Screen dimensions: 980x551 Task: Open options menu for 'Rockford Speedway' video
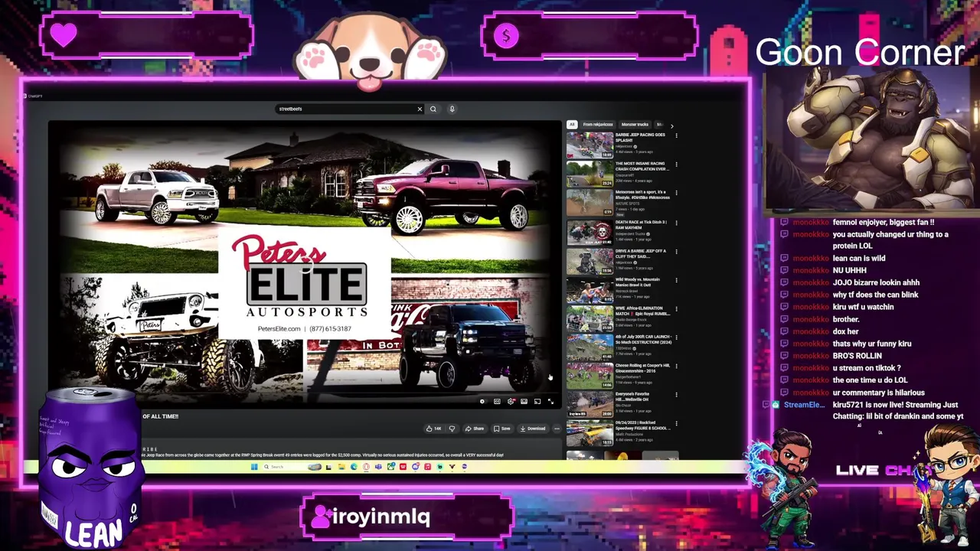(x=676, y=424)
